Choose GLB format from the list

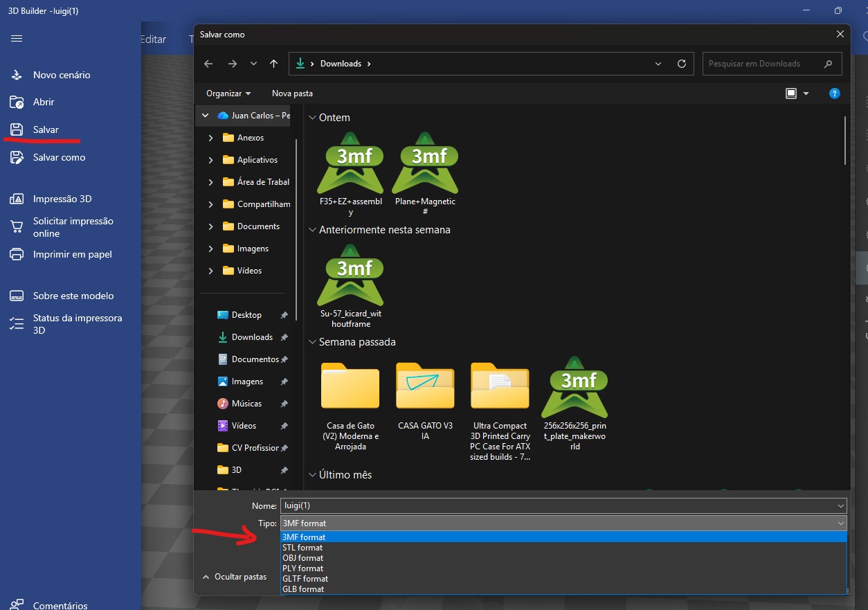click(563, 589)
